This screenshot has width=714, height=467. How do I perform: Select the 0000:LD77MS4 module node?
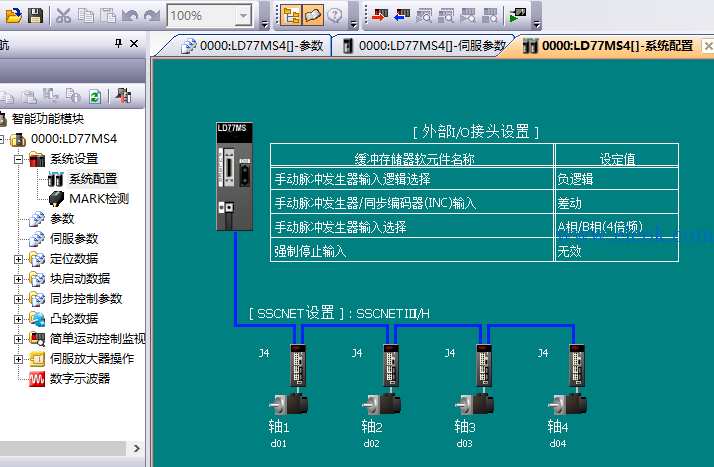74,139
